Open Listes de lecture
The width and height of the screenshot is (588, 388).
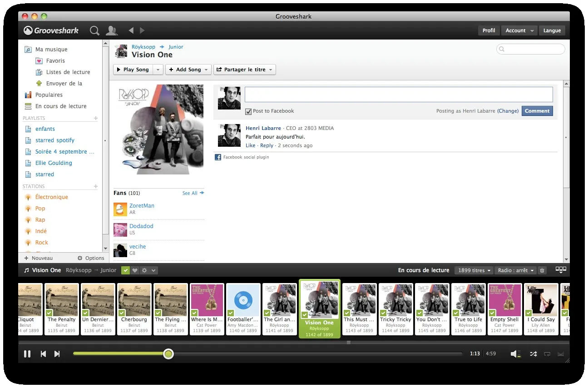pyautogui.click(x=68, y=72)
